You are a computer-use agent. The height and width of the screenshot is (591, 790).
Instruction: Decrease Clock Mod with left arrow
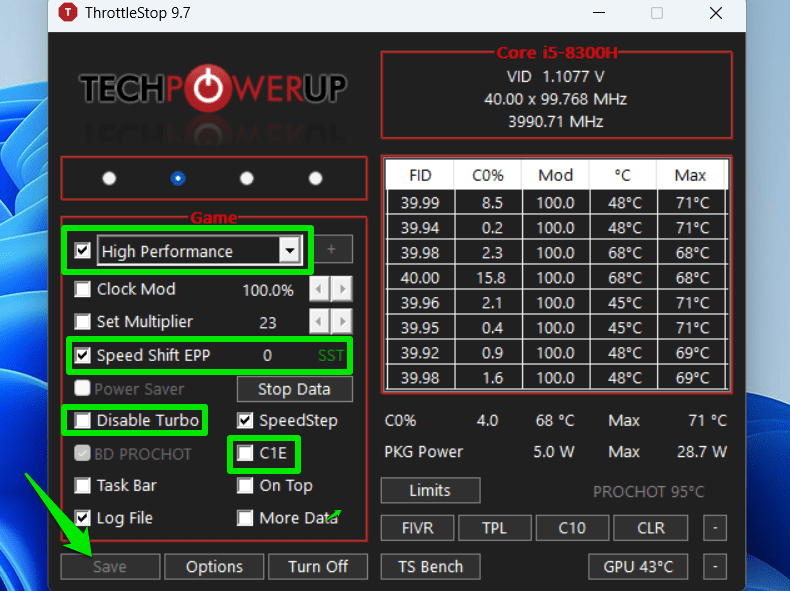tap(319, 289)
